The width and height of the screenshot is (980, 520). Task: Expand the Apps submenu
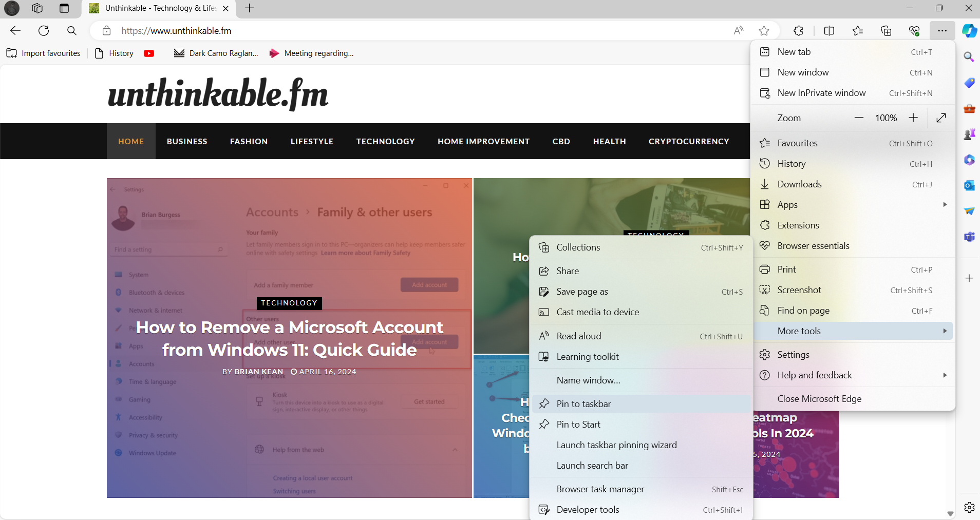[x=853, y=205]
